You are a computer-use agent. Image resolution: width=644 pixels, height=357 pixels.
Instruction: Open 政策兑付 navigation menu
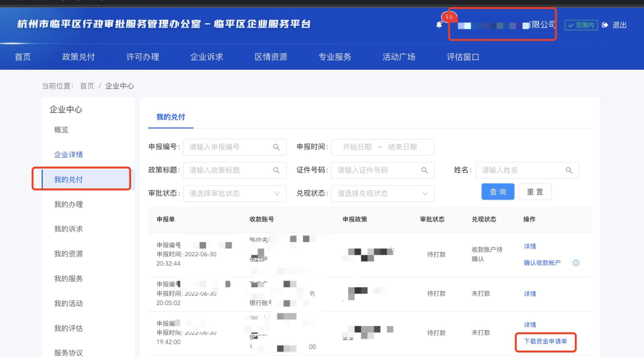click(x=79, y=57)
